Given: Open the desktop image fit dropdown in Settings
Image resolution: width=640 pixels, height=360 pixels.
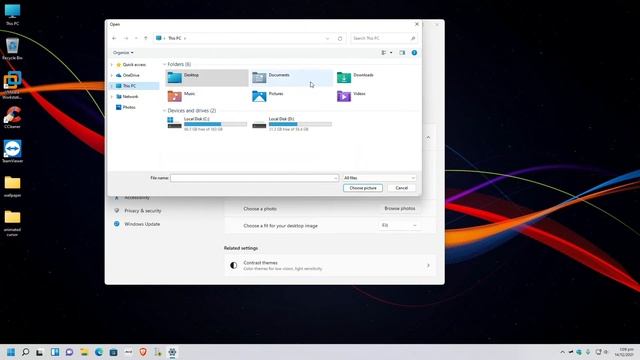Looking at the screenshot, I should click(399, 225).
